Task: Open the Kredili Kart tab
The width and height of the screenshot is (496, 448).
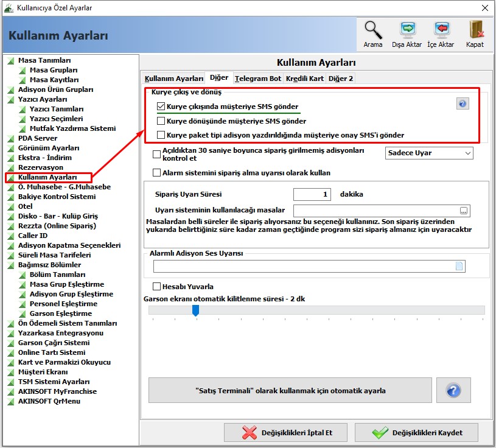Action: coord(305,79)
